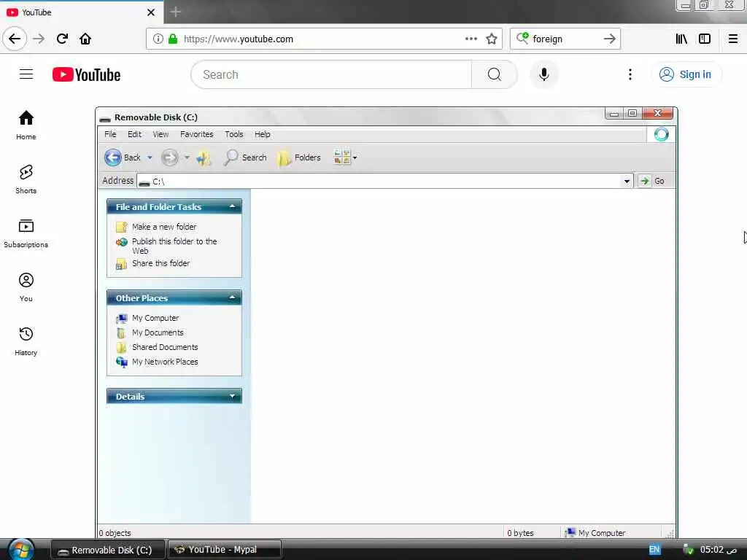Viewport: 747px width, 560px height.
Task: Go to browser home page icon
Action: click(x=85, y=39)
